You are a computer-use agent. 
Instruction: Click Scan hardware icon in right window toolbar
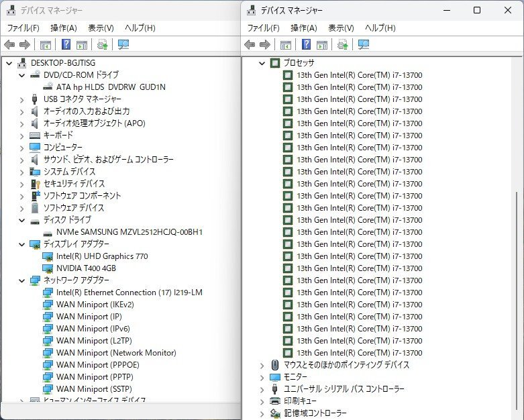click(363, 44)
